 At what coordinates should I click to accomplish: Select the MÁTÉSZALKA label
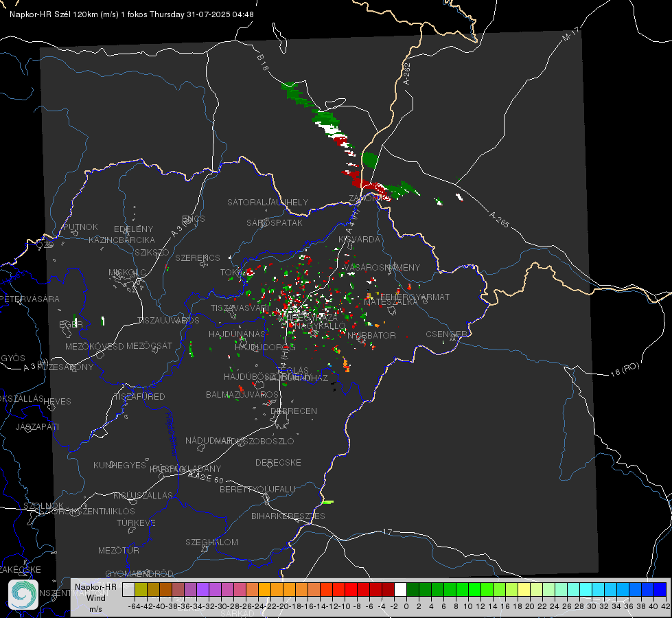coord(391,302)
